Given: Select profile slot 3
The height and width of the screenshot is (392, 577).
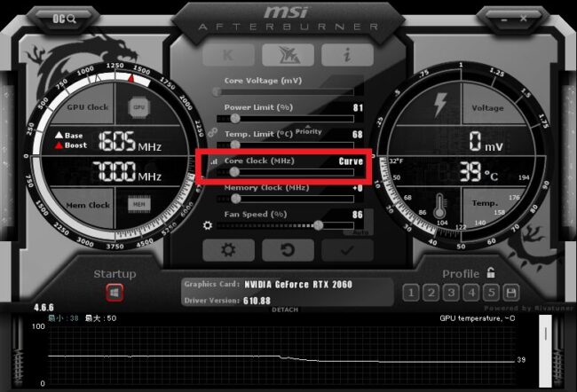Looking at the screenshot, I should coord(451,293).
